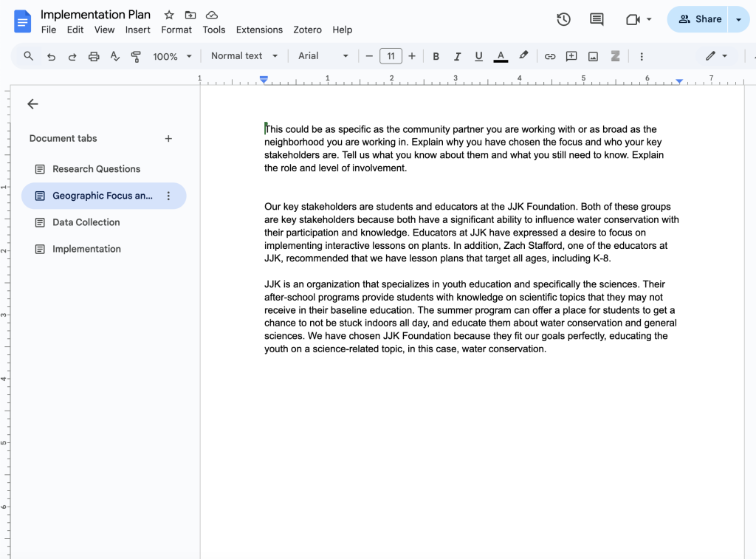Open the Arial font dropdown
This screenshot has width=756, height=559.
pyautogui.click(x=323, y=56)
